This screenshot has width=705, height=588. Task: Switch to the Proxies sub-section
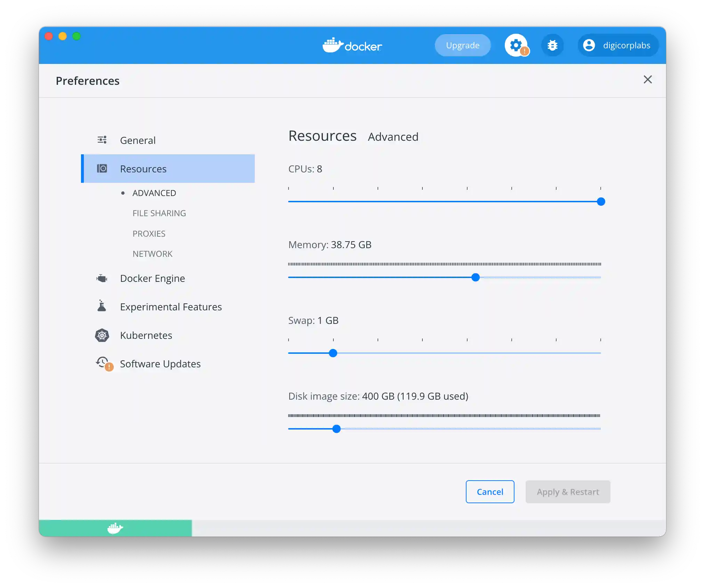coord(149,234)
